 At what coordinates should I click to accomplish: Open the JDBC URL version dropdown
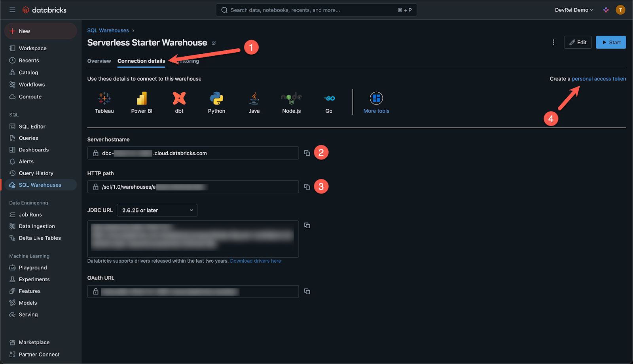157,210
